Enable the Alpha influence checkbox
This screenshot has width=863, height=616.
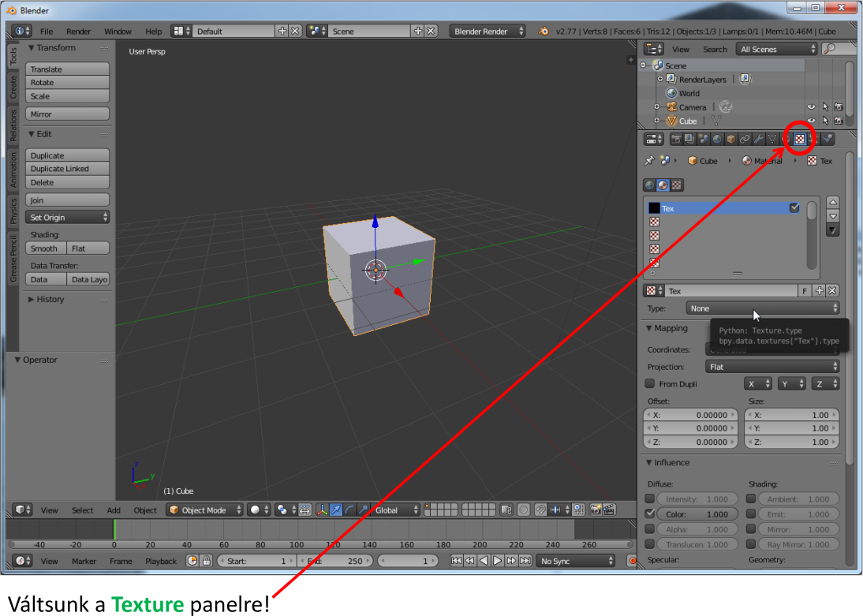[650, 529]
